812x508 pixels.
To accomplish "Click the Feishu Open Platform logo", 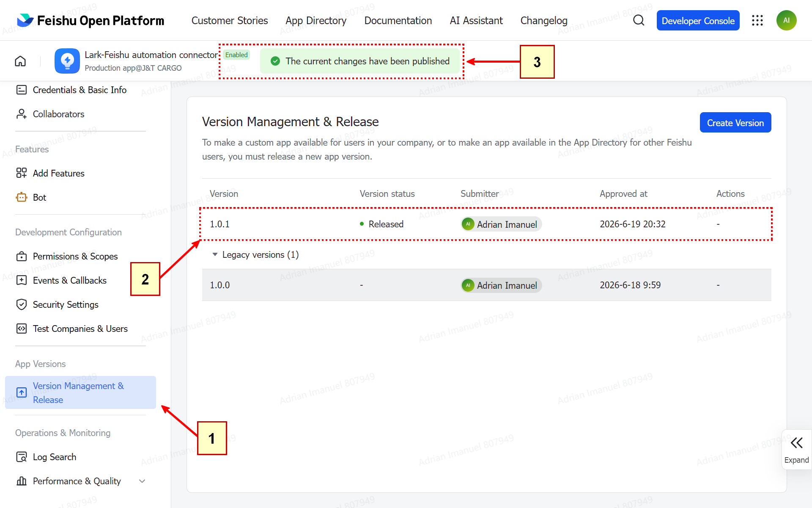I will pos(90,20).
